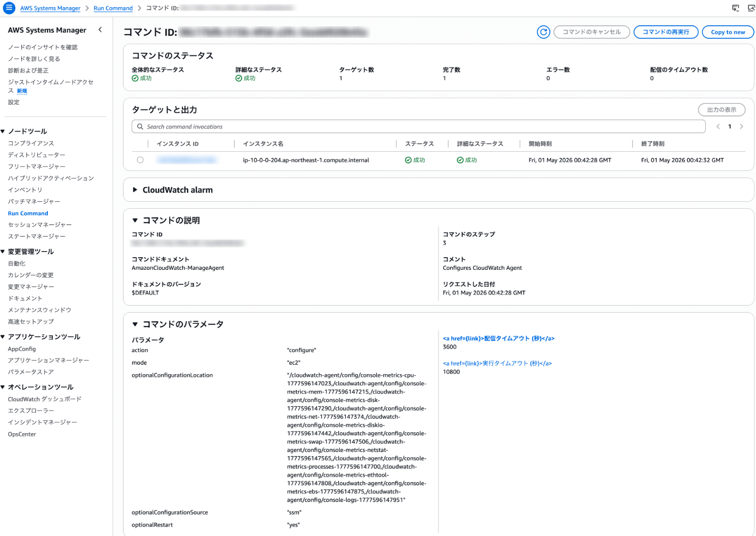Screen dimensions: 756x536
Task: Open 診断および是正 in sidebar
Action: tap(28, 71)
